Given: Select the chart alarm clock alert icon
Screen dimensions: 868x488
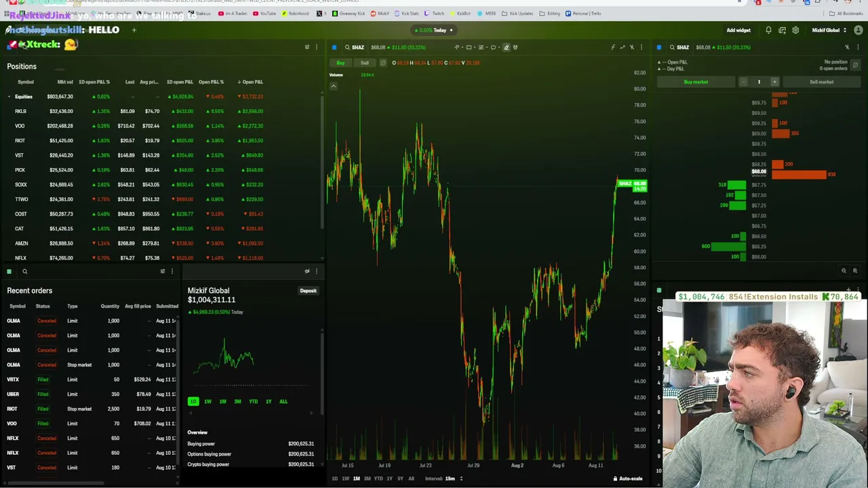Looking at the screenshot, I should point(515,47).
